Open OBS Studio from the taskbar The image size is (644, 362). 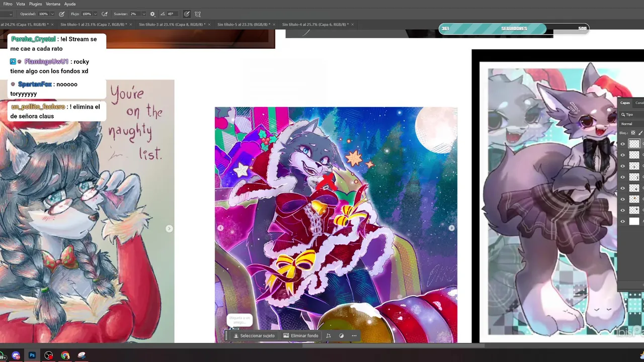tap(48, 355)
